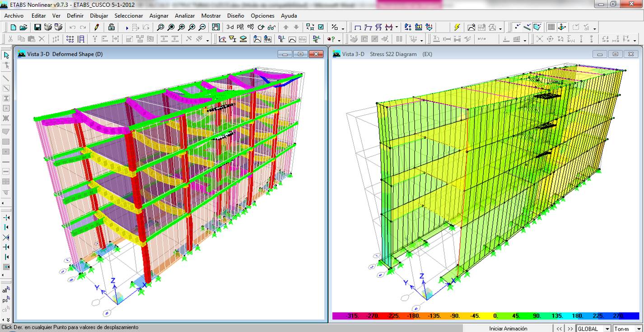Toggle the checkbox icon in top toolbar
The height and width of the screenshot is (332, 644).
tap(321, 28)
